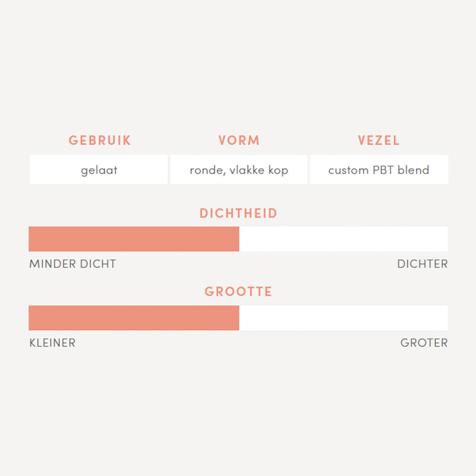Click the DICHTER label
The width and height of the screenshot is (476, 476).
[x=423, y=264]
